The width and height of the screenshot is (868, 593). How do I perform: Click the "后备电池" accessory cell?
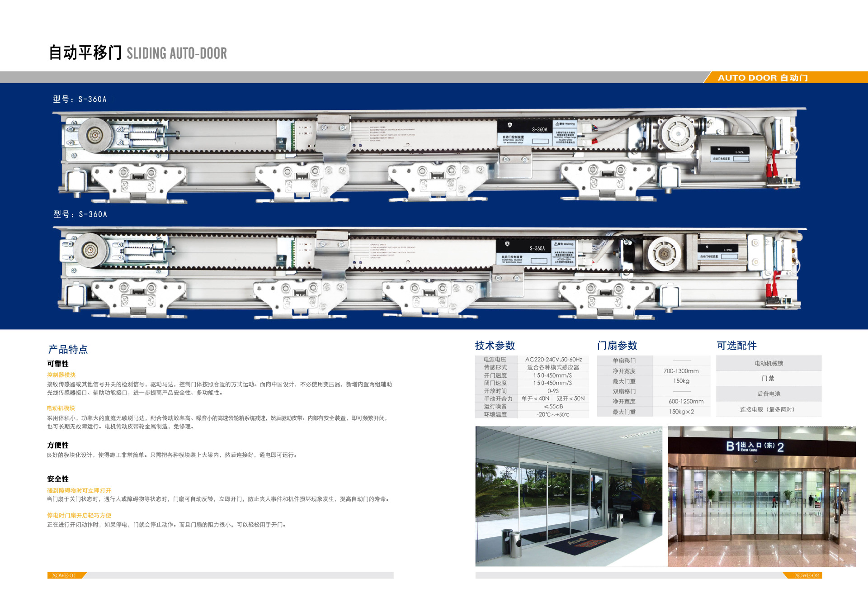(769, 394)
